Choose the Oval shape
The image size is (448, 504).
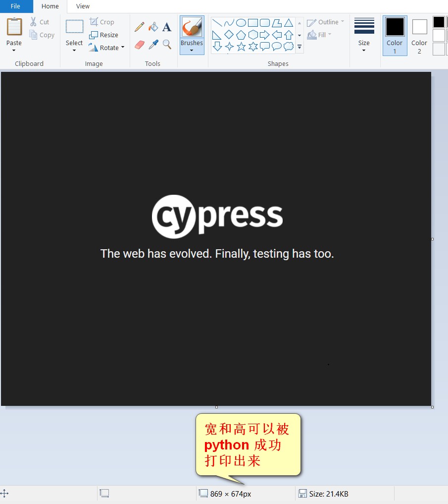click(x=241, y=23)
